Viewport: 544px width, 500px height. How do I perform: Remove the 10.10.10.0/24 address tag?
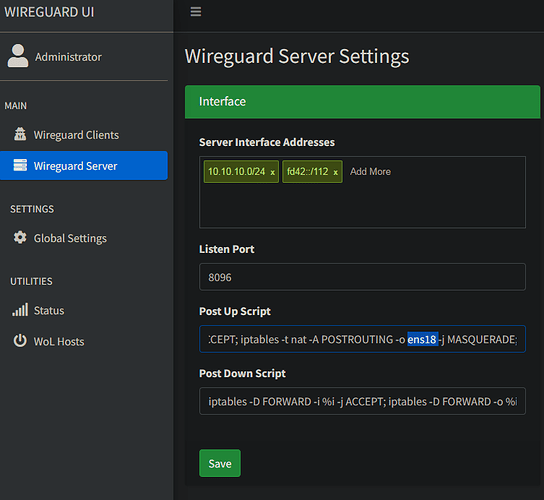coord(273,172)
